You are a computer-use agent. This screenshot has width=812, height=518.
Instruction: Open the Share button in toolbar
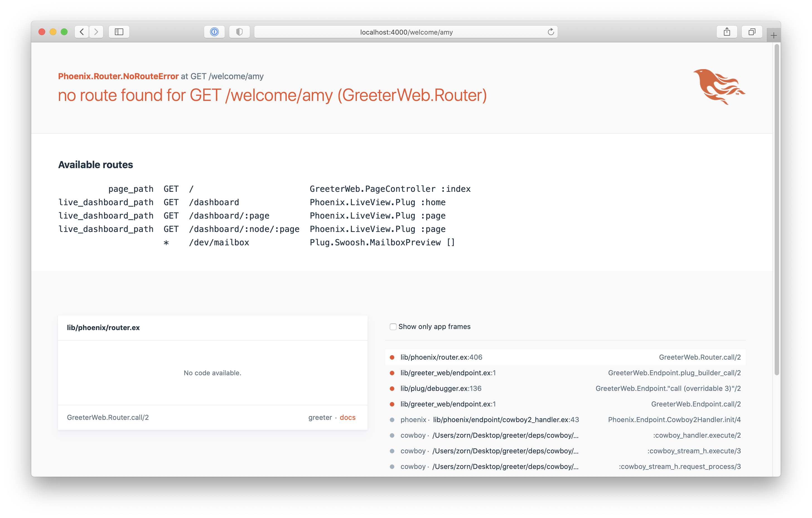[727, 32]
